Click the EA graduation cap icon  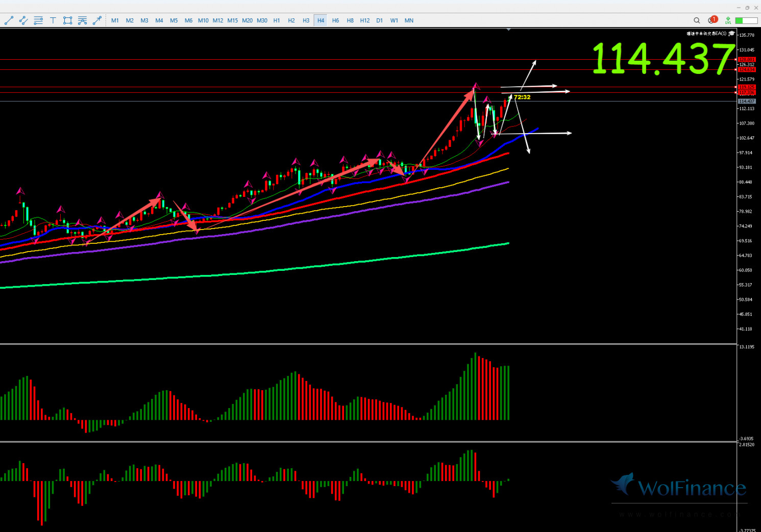[x=731, y=34]
